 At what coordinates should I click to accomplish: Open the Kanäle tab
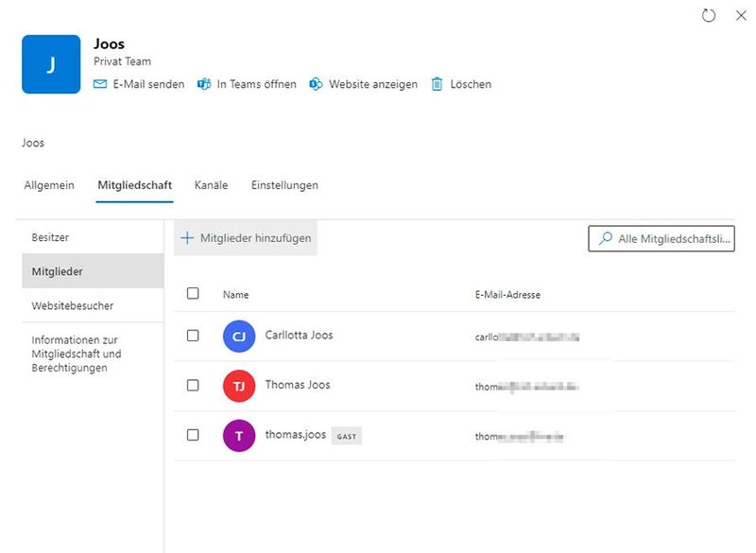[211, 185]
